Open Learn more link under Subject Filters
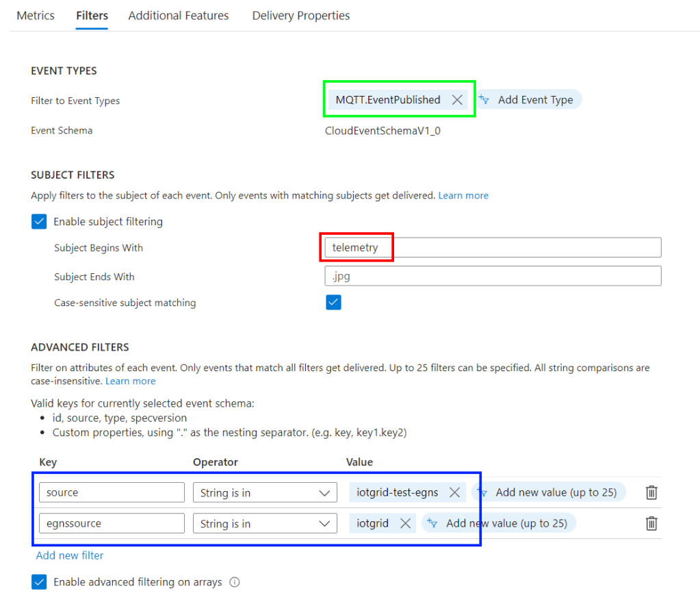This screenshot has height=604, width=700. pos(463,195)
